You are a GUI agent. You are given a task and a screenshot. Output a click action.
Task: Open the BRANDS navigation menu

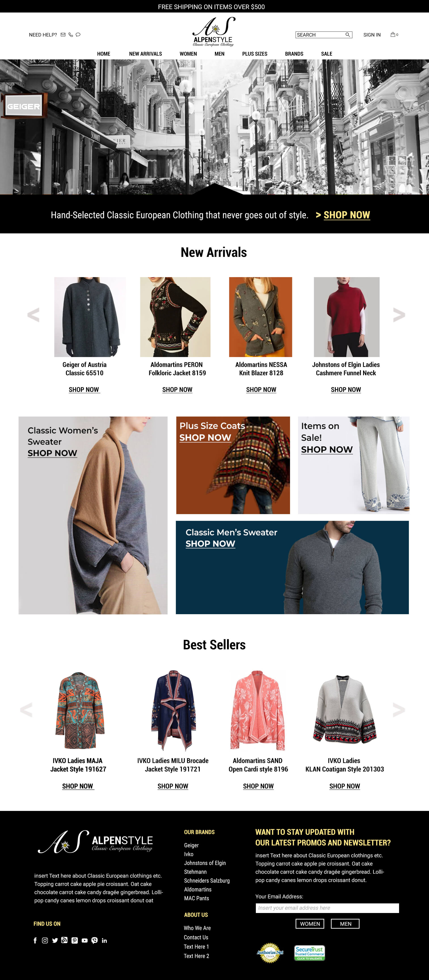294,54
